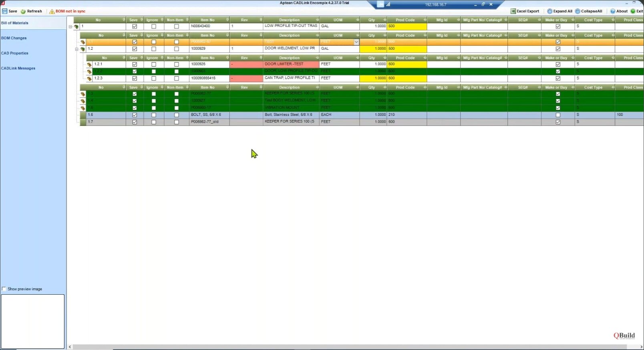Click the horizontal scrollbar left arrow
Viewport: 644px width, 350px height.
click(x=70, y=347)
